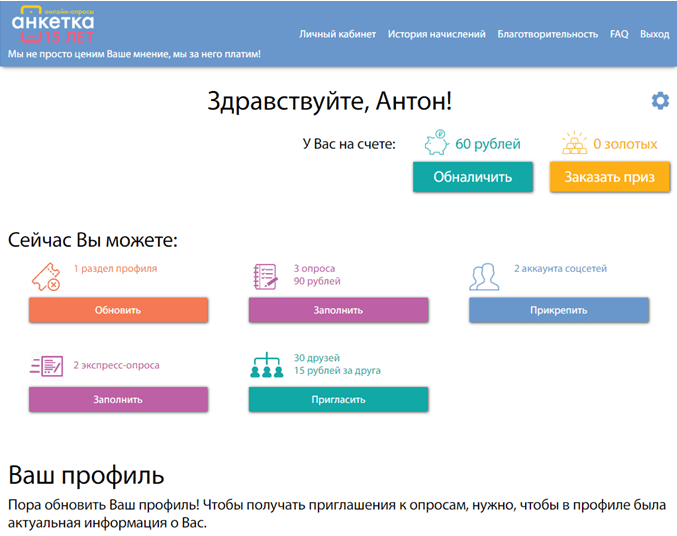Viewport: 677px width, 536px height.
Task: Click the 2 аккаунта соцсетей label
Action: (x=560, y=269)
